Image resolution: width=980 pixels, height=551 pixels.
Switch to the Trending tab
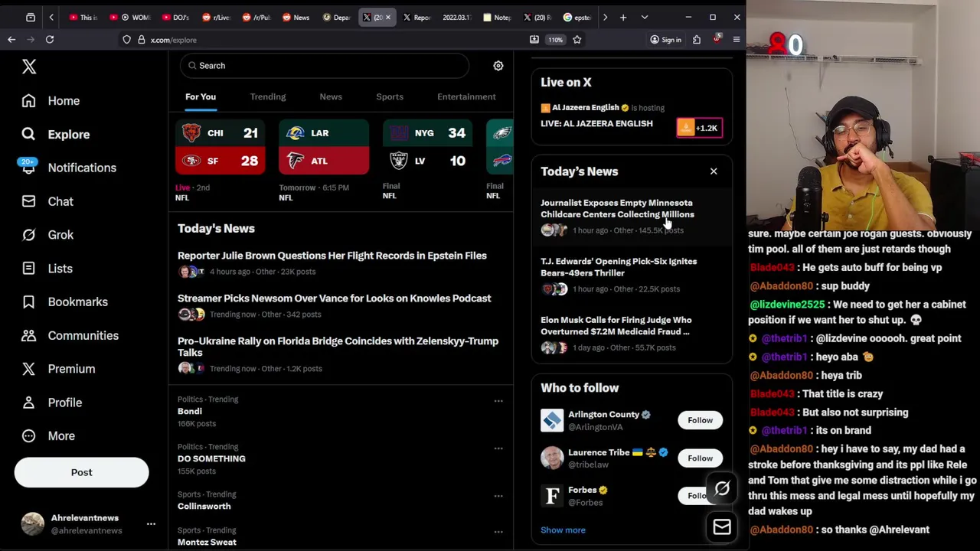tap(268, 97)
